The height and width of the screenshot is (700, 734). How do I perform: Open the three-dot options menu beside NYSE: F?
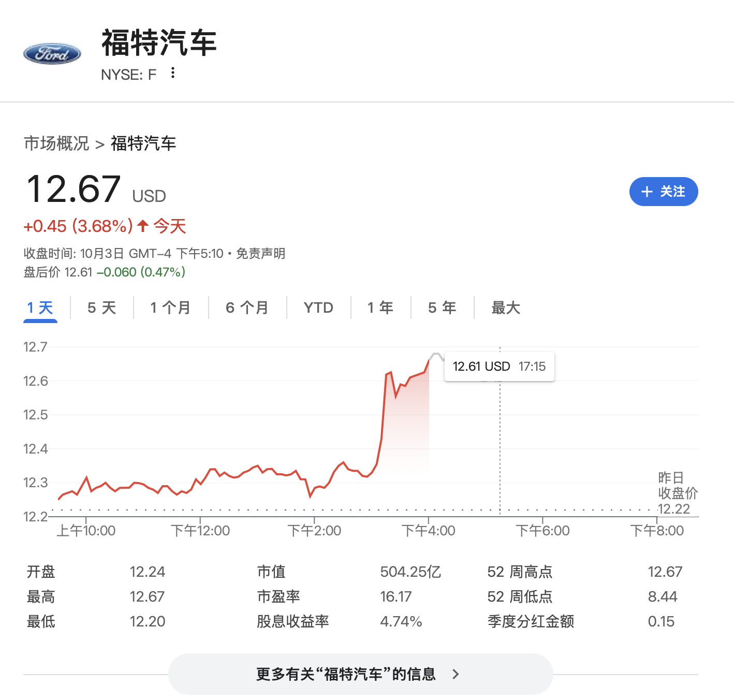[x=173, y=74]
